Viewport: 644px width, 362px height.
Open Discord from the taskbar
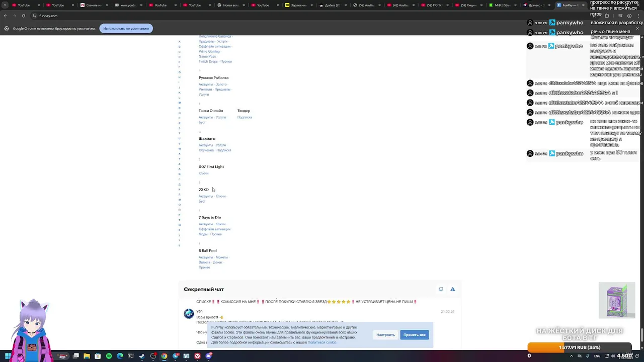click(x=208, y=356)
